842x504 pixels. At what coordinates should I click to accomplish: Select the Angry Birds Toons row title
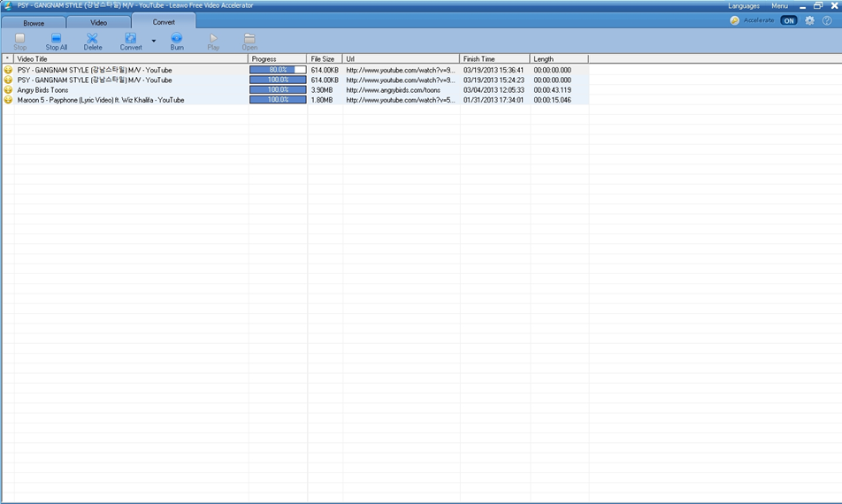42,90
